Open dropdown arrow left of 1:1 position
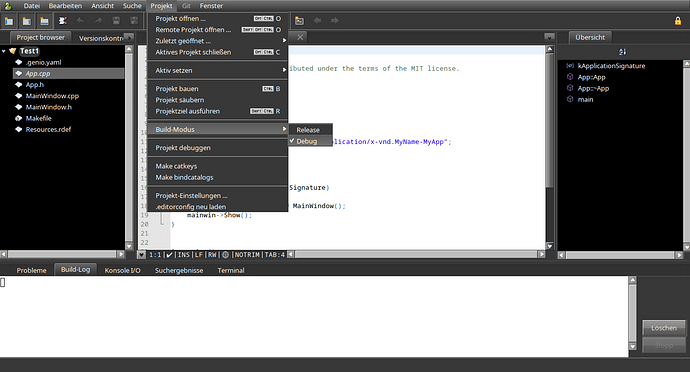This screenshot has height=372, width=690. pos(141,254)
